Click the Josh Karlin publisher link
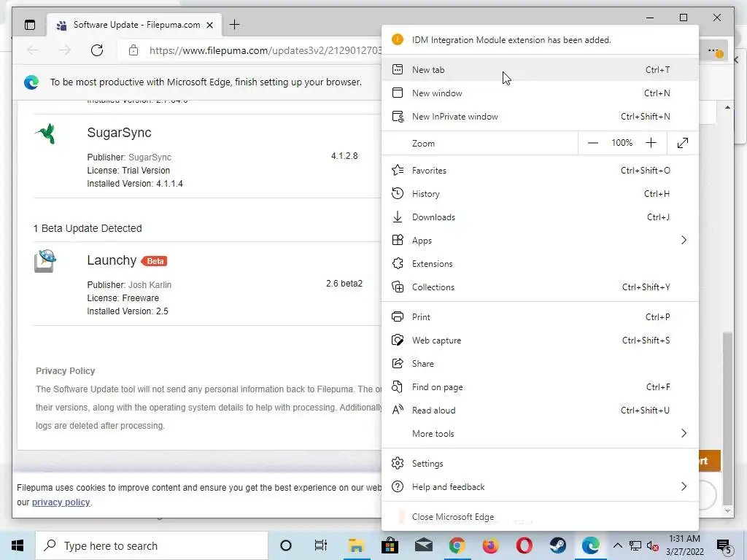This screenshot has width=747, height=560. click(150, 285)
